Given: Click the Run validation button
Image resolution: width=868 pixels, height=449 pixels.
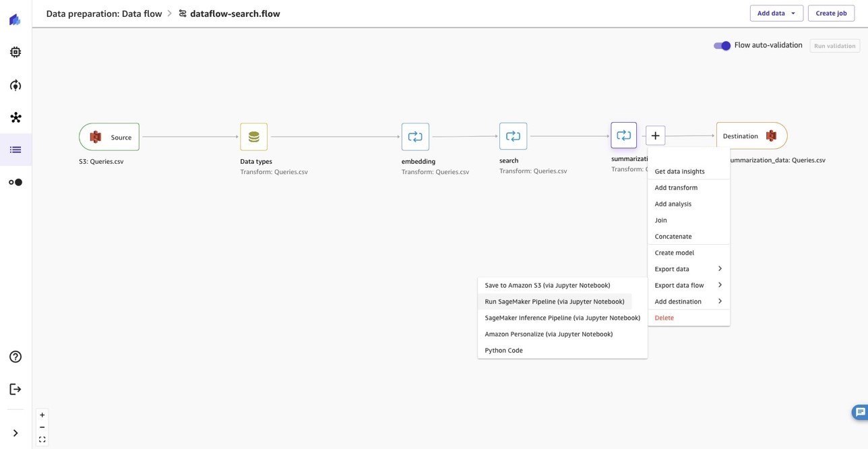Looking at the screenshot, I should coord(835,46).
